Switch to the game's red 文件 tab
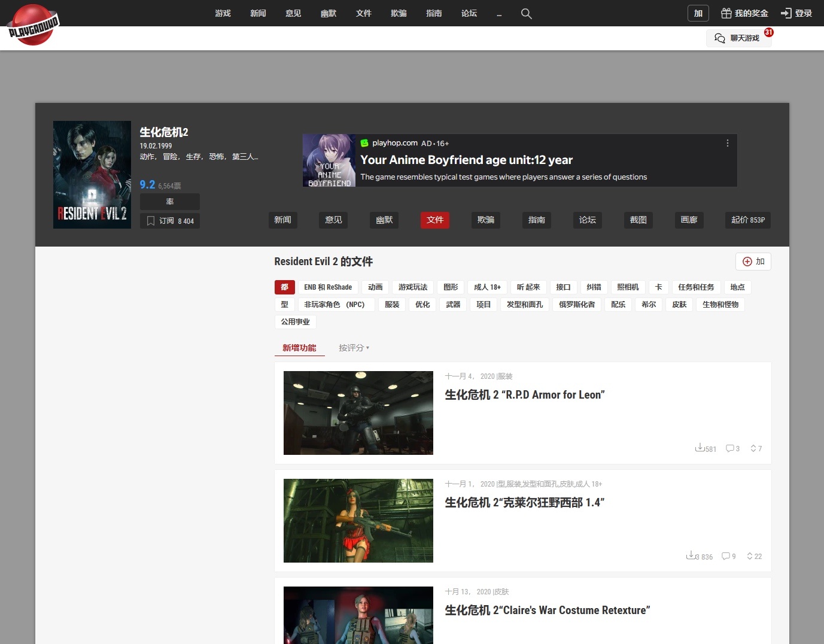The width and height of the screenshot is (824, 644). (435, 220)
